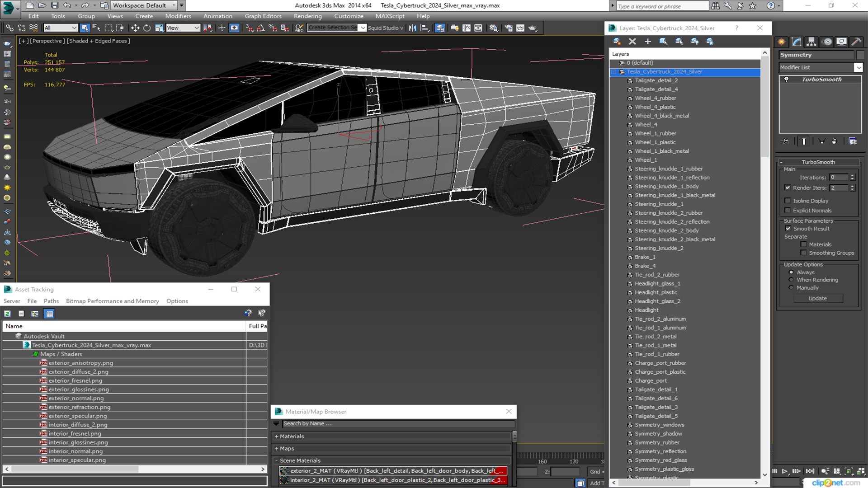
Task: Click Select by Name toolbar icon
Action: pyautogui.click(x=96, y=28)
